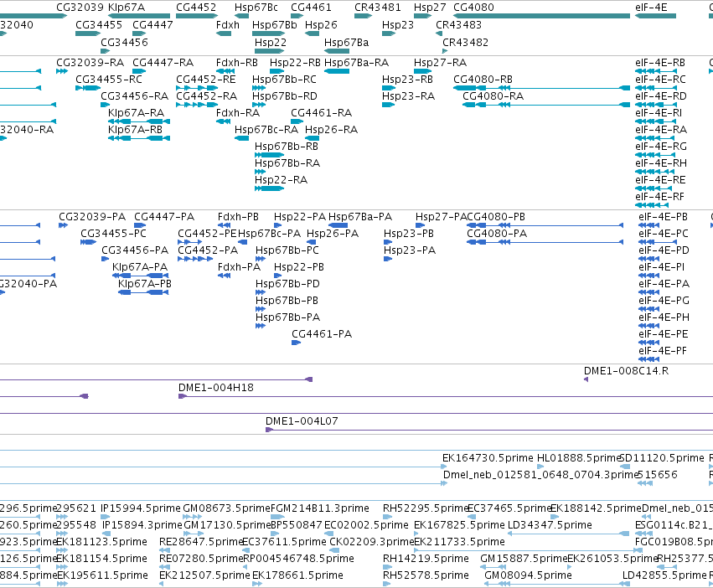Click the CG4452 gene feature label
The height and width of the screenshot is (588, 713).
[196, 8]
